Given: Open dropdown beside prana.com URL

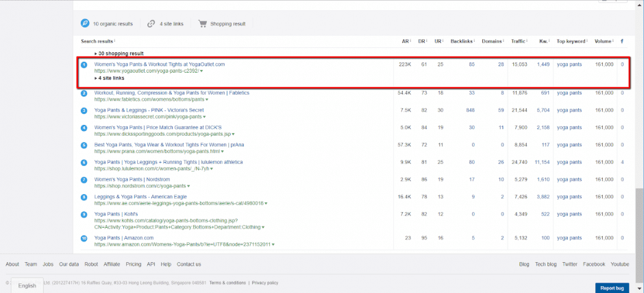Looking at the screenshot, I should click(222, 152).
